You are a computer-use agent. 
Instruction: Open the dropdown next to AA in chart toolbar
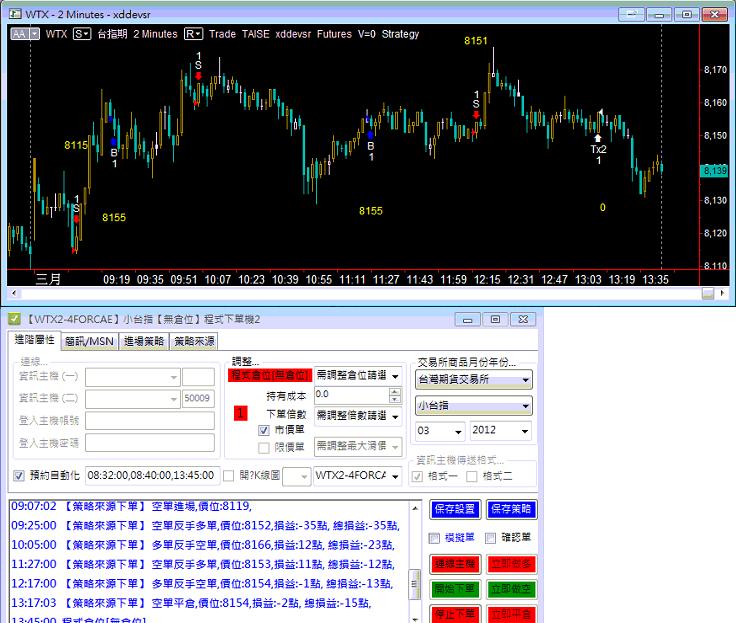click(35, 34)
